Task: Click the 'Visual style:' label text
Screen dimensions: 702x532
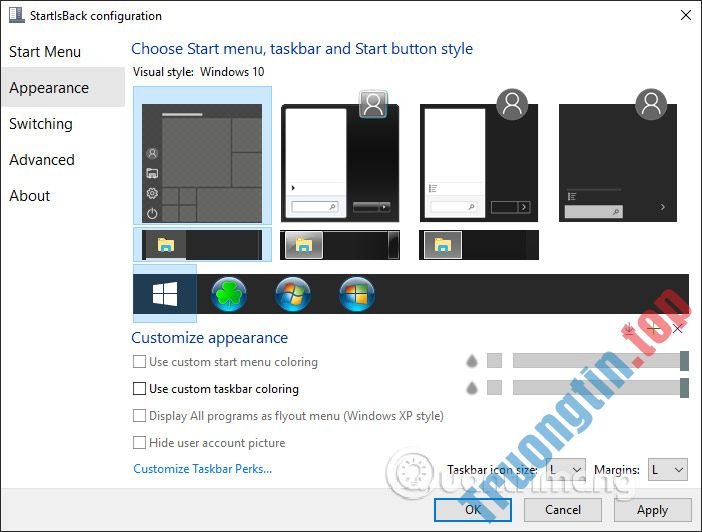Action: tap(163, 72)
